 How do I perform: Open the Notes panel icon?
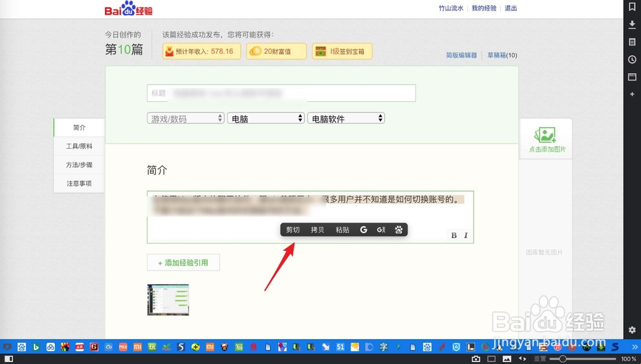[632, 42]
